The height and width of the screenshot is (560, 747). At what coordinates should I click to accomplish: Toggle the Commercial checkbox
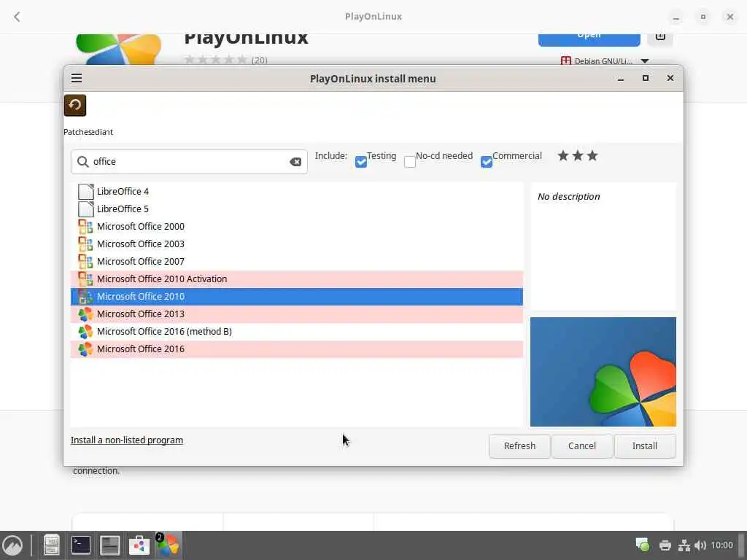pyautogui.click(x=487, y=162)
